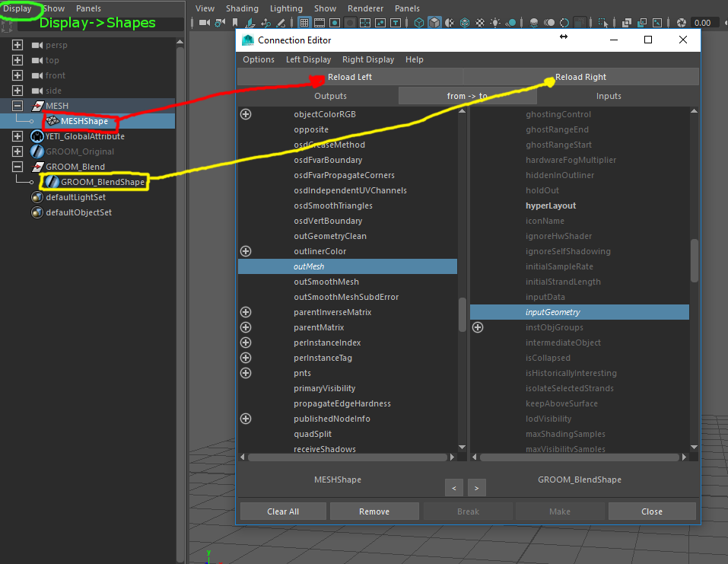Viewport: 728px width, 564px height.
Task: Click the MESHShape mesh icon in Outliner
Action: (52, 121)
